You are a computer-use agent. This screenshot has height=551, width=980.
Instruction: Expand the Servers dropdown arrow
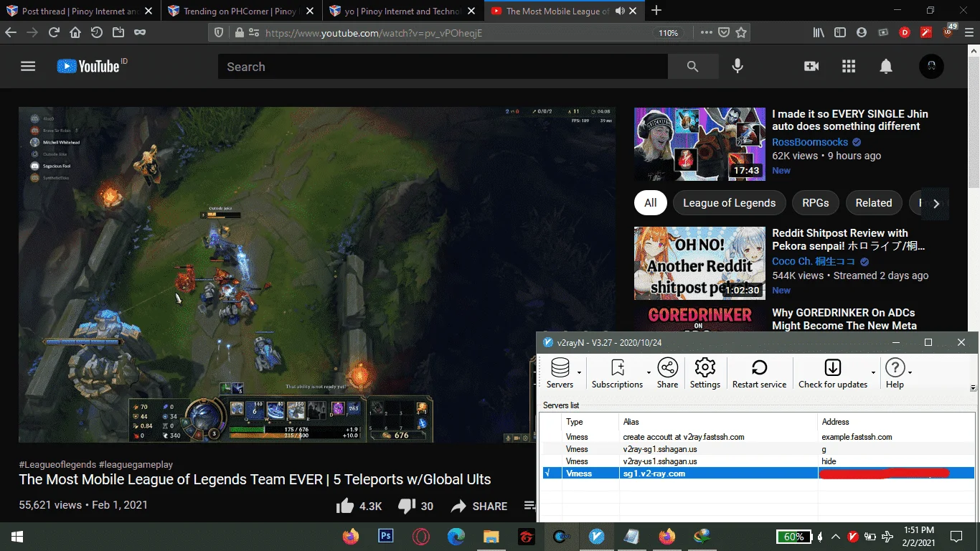(x=580, y=373)
